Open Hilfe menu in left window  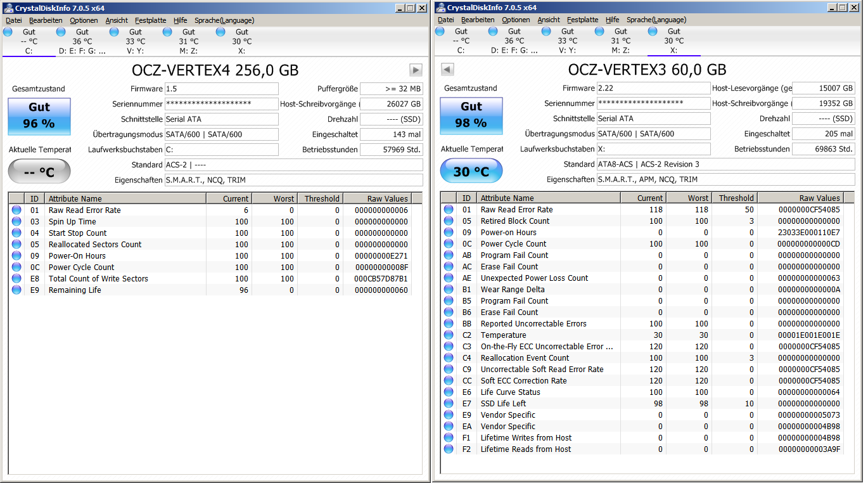click(x=181, y=20)
